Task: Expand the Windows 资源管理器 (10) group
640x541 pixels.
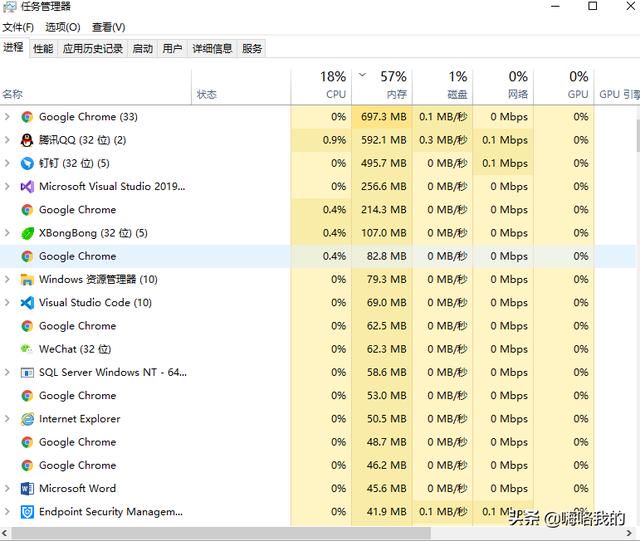Action: 7,280
